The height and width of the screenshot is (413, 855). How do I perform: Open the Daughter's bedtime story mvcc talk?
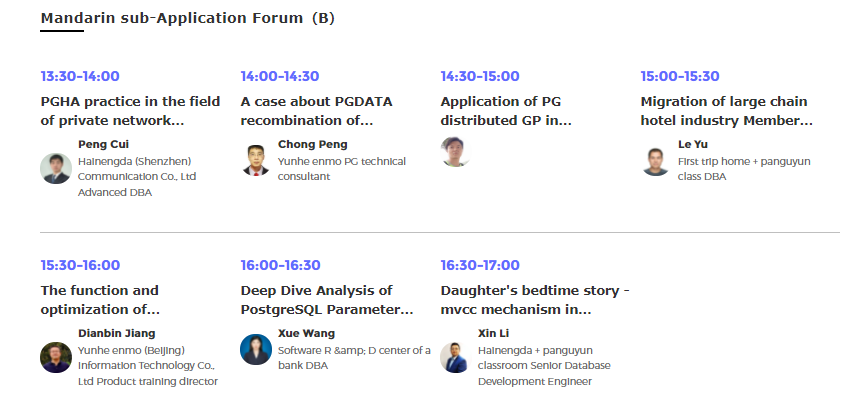535,300
